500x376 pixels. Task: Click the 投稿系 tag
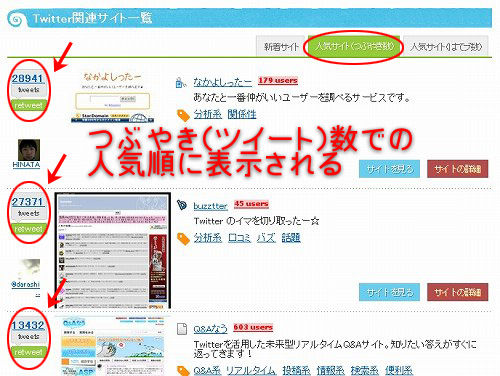tap(296, 370)
